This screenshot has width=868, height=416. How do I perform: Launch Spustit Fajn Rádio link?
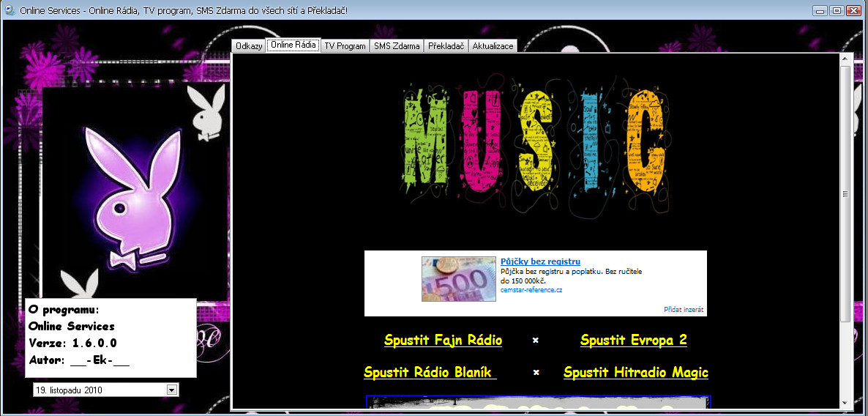pyautogui.click(x=443, y=340)
